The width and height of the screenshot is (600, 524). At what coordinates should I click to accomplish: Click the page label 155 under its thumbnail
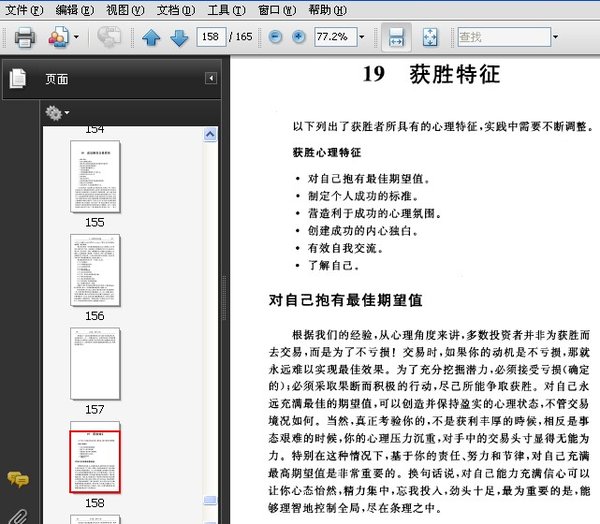point(95,222)
